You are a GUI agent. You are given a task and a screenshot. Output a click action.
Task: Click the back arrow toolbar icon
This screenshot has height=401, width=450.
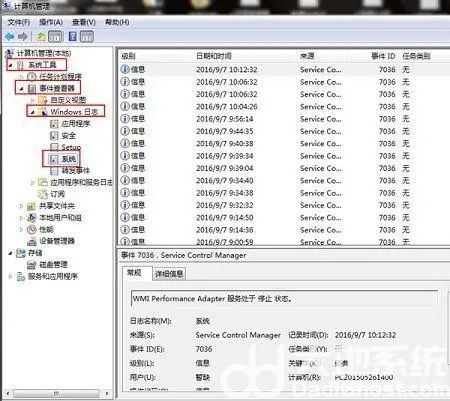tap(9, 36)
